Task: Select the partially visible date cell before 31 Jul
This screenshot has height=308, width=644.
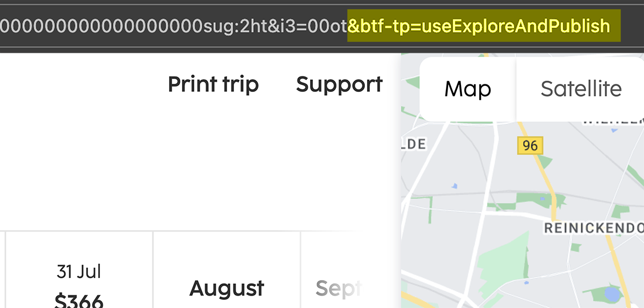Action: pos(3,270)
